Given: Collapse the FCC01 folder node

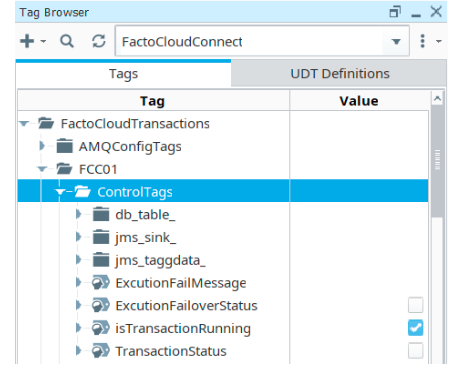Looking at the screenshot, I should (x=42, y=169).
